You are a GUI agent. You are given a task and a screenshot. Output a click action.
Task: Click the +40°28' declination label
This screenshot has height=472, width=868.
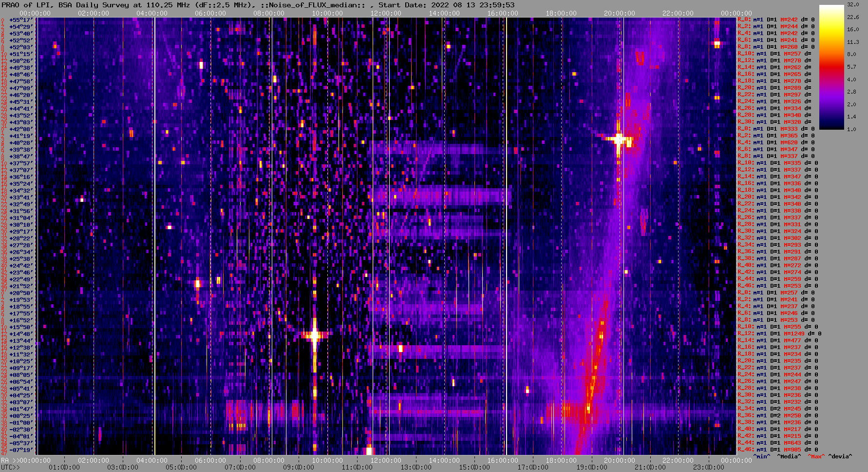coord(21,142)
